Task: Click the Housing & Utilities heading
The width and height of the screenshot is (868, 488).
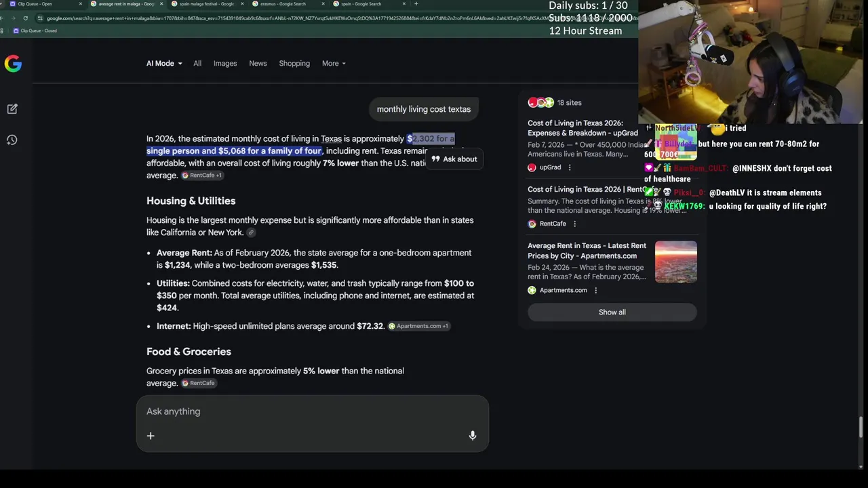Action: pos(191,201)
